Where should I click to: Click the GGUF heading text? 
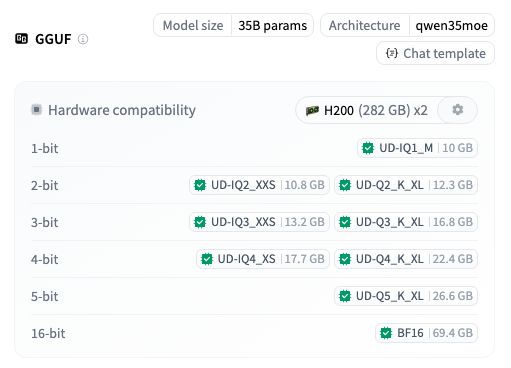click(53, 39)
